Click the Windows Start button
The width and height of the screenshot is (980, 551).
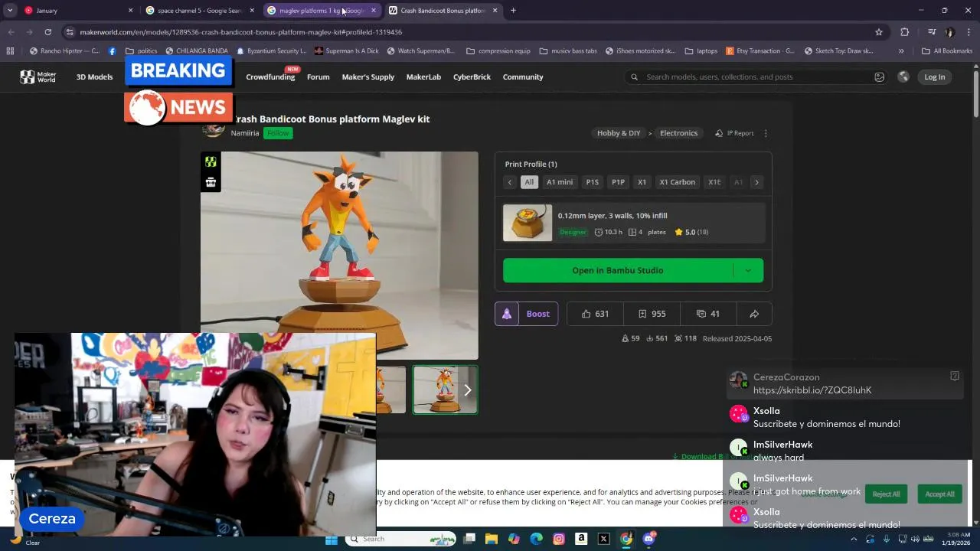tap(331, 539)
